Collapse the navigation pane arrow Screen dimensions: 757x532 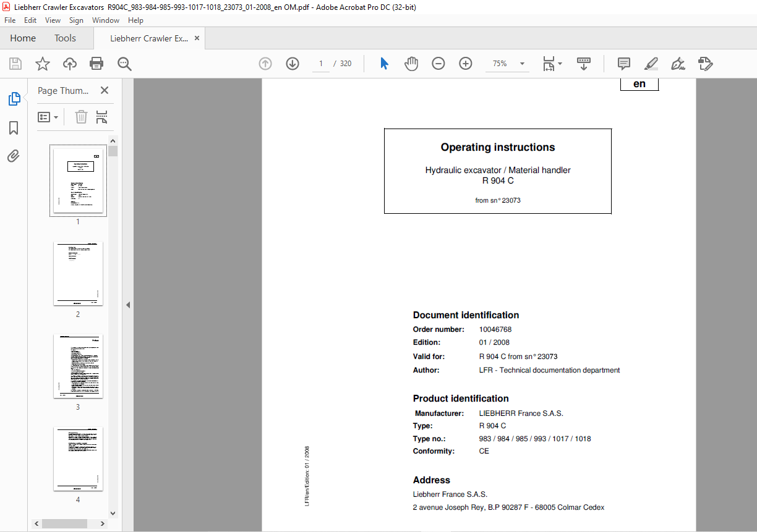tap(128, 305)
